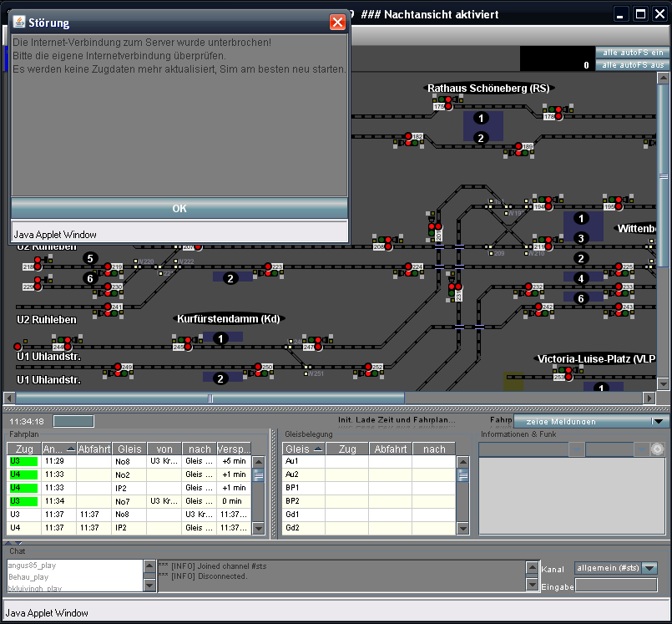Select vertical signal 201
This screenshot has height=624, width=672.
(435, 227)
